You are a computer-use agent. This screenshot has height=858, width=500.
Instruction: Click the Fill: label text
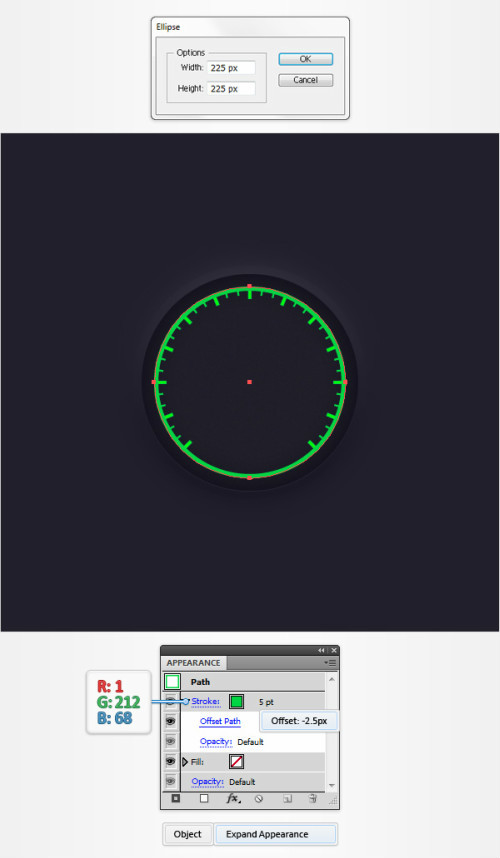[197, 762]
